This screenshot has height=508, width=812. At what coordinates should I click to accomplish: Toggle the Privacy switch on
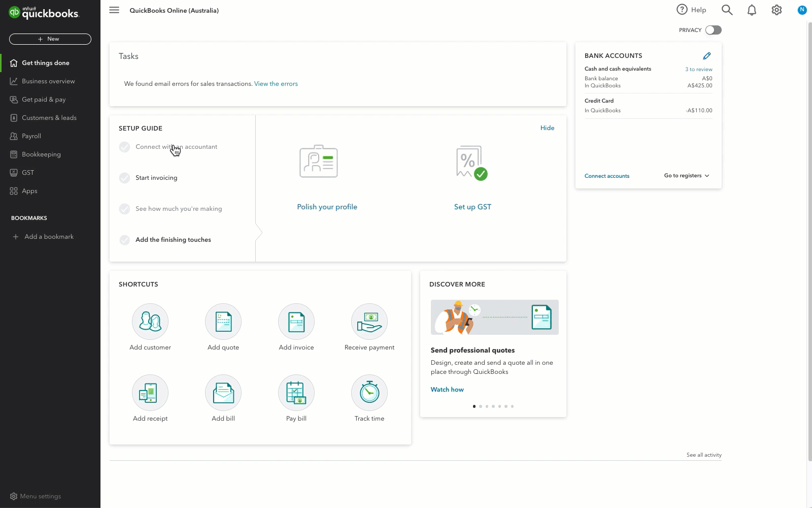(x=713, y=30)
